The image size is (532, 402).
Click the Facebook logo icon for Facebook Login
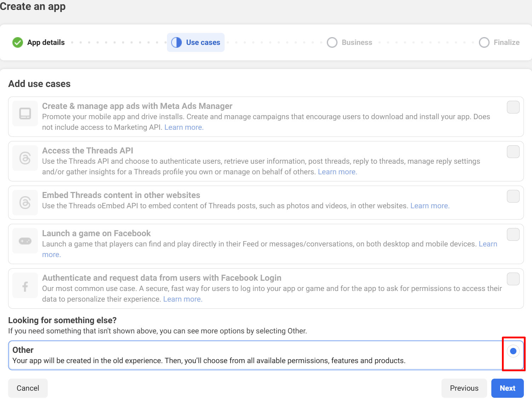tap(25, 285)
